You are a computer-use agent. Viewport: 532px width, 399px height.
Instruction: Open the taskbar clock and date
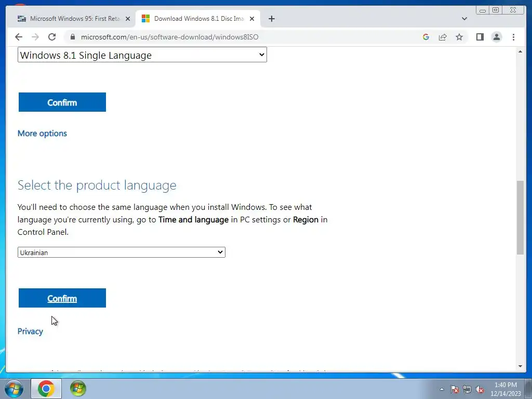point(506,389)
